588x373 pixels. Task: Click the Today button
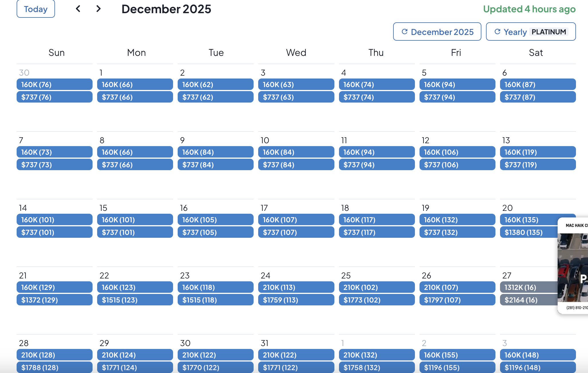point(36,9)
